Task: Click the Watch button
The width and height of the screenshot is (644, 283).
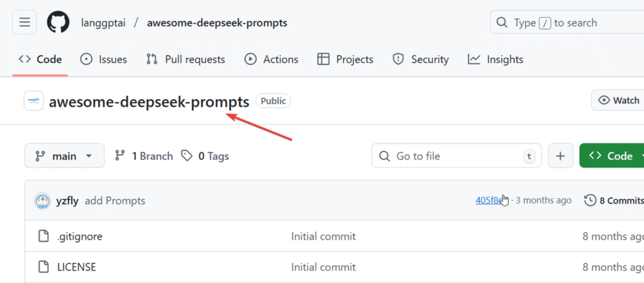Action: (618, 100)
